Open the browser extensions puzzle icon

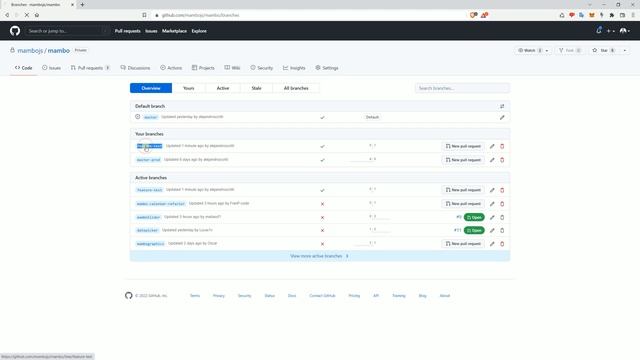(612, 15)
